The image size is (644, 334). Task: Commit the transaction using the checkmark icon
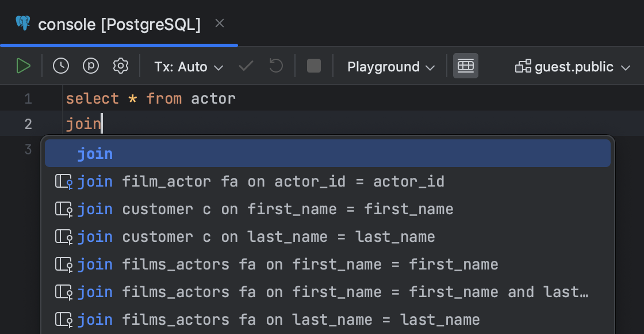(x=245, y=66)
